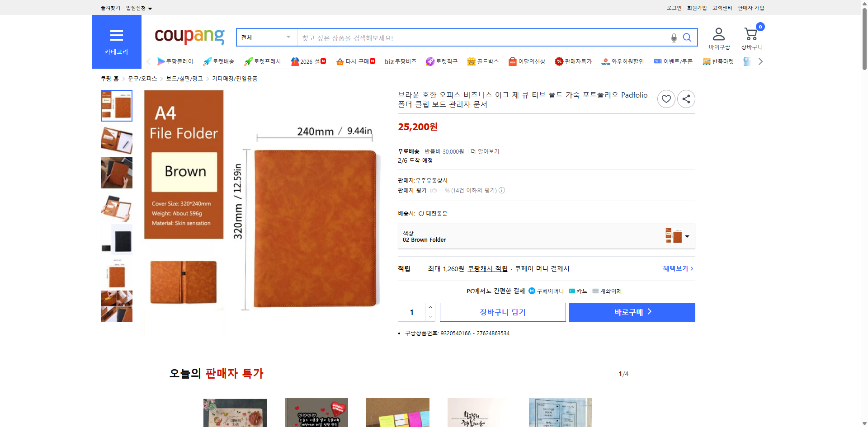Click the share icon next to the product title

[686, 99]
